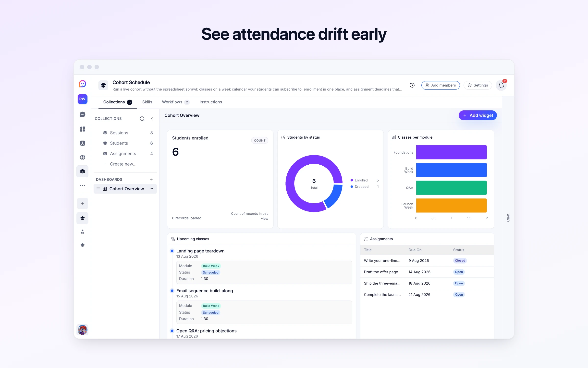
Task: Click the purple Foundations bar
Action: coord(451,152)
